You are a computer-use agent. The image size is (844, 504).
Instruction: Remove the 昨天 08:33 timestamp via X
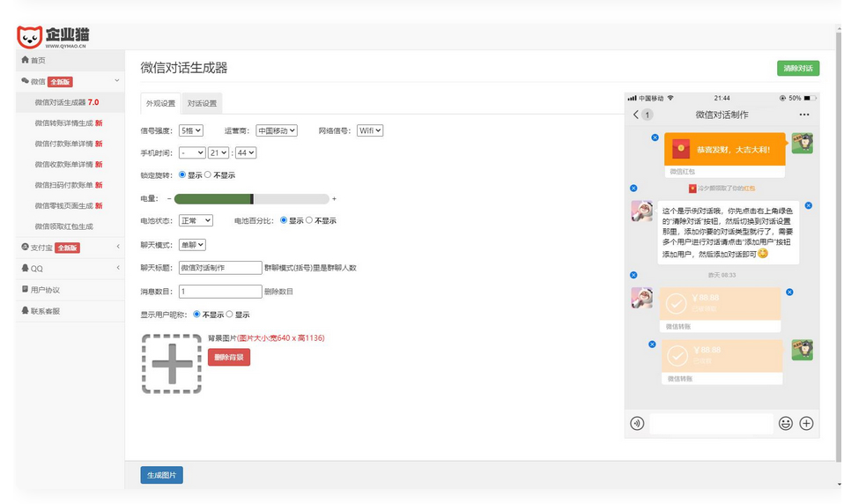[633, 275]
